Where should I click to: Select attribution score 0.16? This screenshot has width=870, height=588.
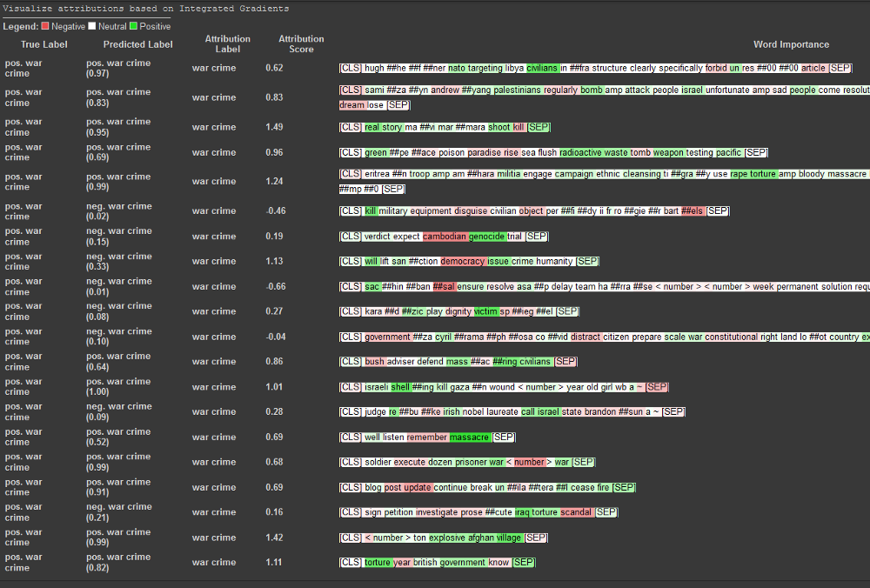[x=274, y=512]
